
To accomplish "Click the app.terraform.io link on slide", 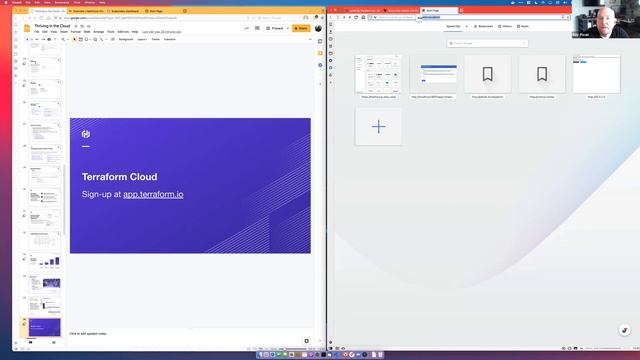I will (x=153, y=194).
